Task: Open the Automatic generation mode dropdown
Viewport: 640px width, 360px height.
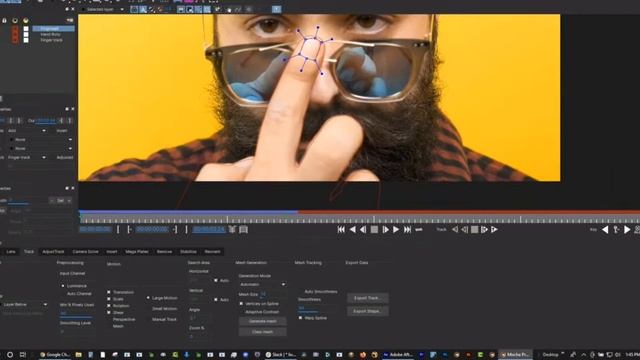Action: click(262, 284)
